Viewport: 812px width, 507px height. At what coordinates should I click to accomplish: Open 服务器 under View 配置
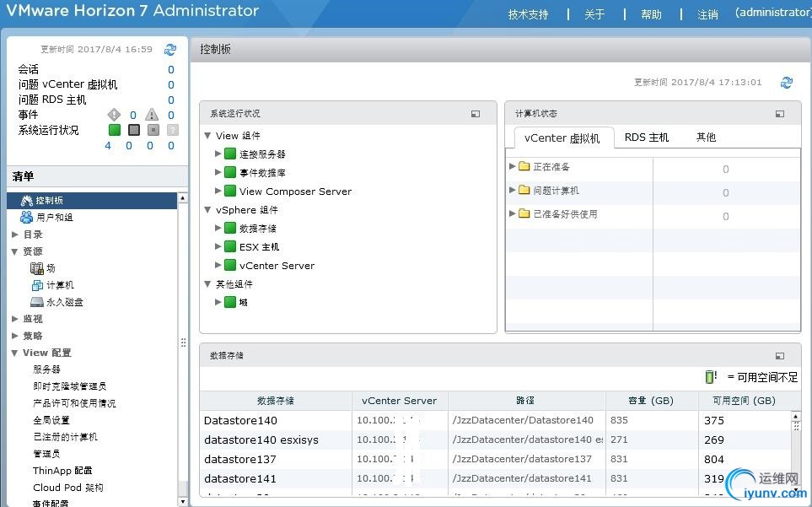click(47, 369)
